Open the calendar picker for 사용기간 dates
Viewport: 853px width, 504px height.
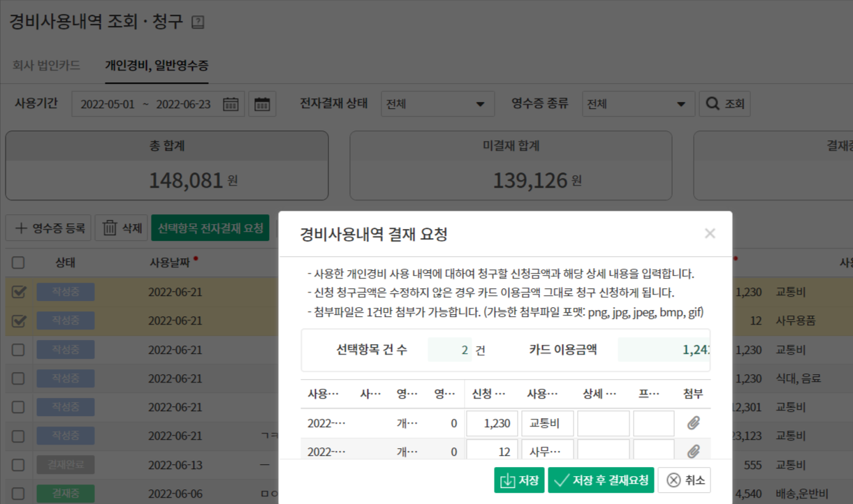(231, 103)
